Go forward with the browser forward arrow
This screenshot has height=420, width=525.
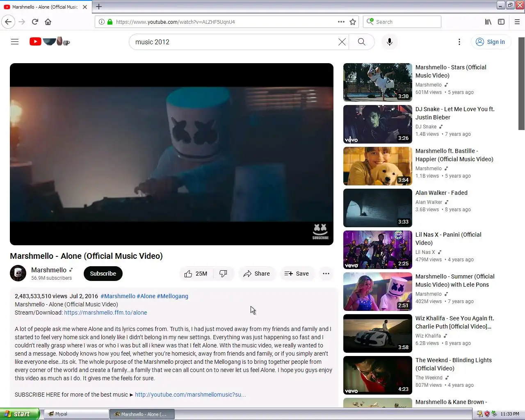22,22
